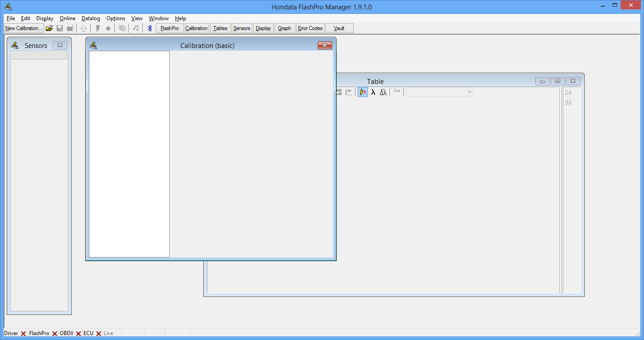
Task: Click the graph curve icon in Table toolbar
Action: (349, 92)
